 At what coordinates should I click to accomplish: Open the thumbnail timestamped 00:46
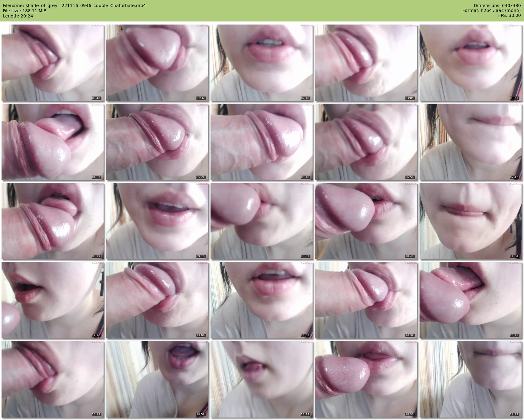[53, 63]
